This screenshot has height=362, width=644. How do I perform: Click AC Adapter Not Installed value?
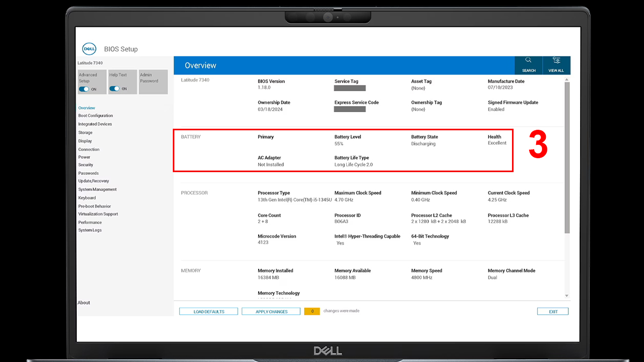[270, 165]
